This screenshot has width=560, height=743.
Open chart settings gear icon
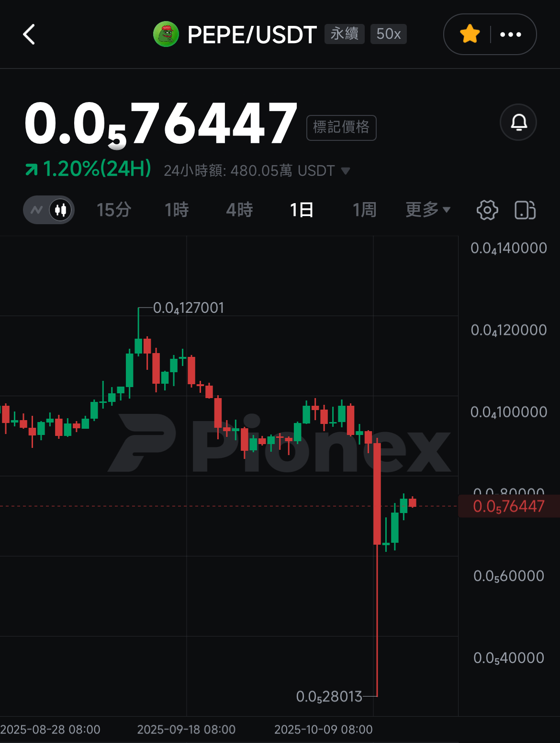coord(487,210)
